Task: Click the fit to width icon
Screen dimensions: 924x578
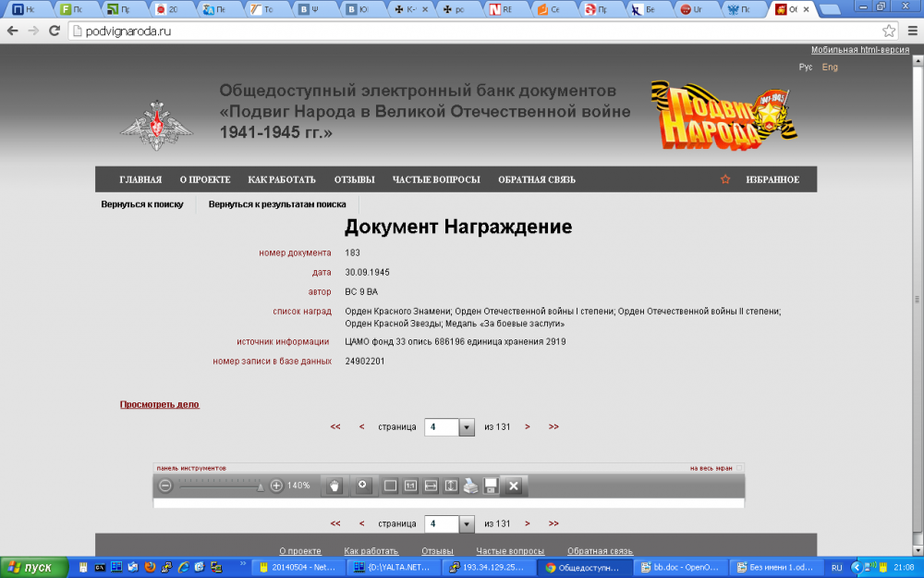Action: click(x=431, y=486)
